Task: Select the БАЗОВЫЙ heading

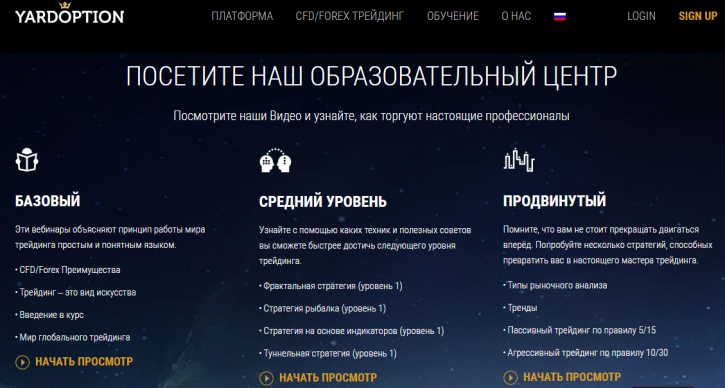Action: (48, 201)
